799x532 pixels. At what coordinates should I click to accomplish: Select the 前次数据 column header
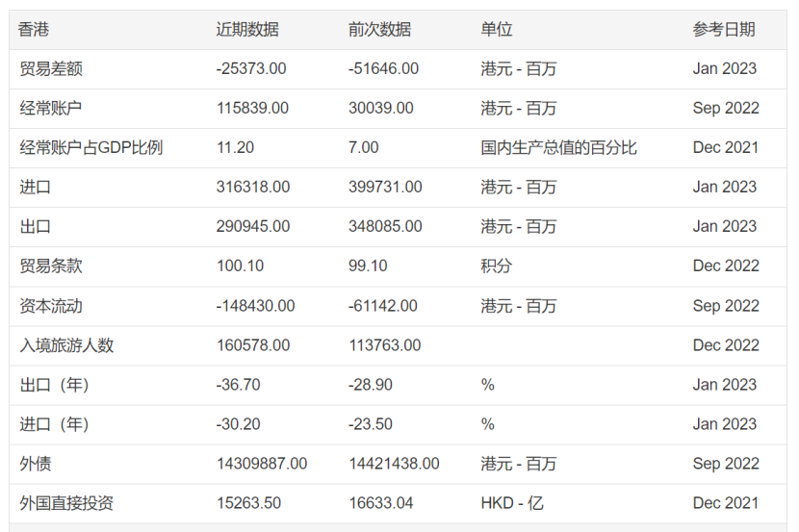pos(379,29)
